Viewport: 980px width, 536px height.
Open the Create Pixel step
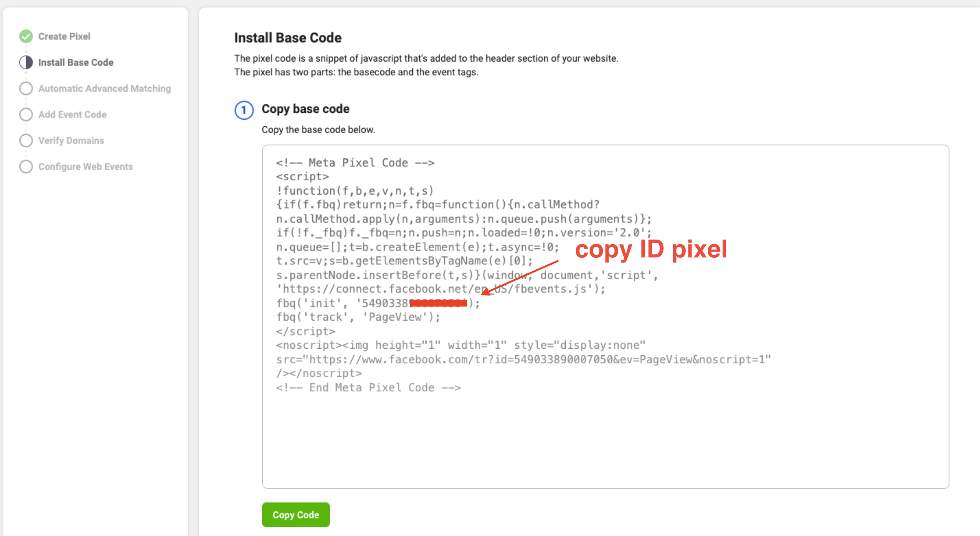click(64, 36)
